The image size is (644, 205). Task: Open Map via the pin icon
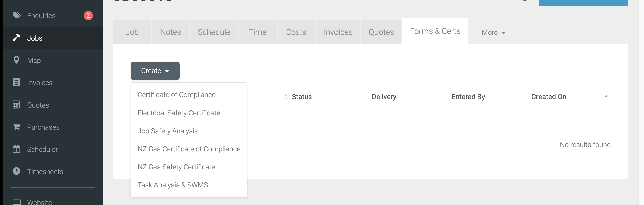[x=16, y=60]
